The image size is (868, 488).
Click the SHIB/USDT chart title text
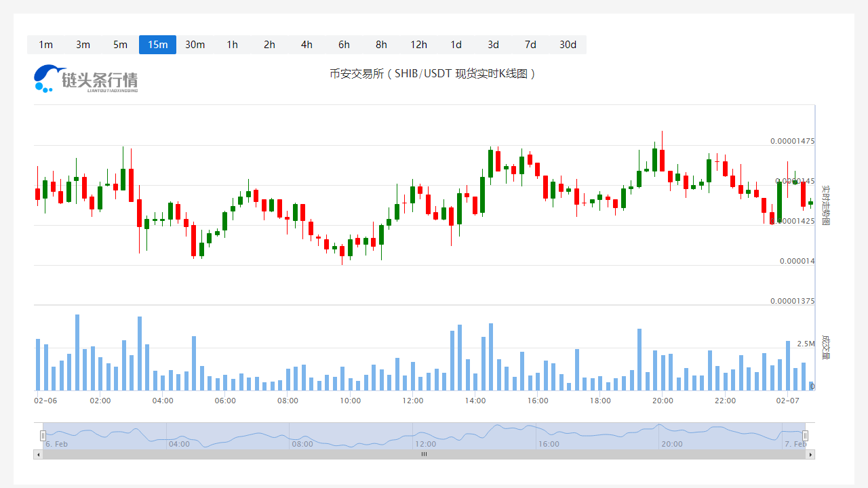[x=433, y=74]
